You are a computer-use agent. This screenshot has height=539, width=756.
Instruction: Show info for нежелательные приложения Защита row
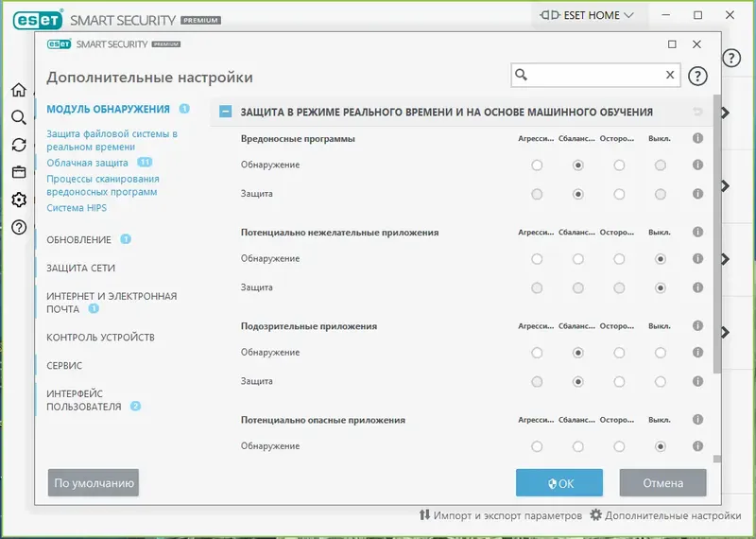coord(697,287)
